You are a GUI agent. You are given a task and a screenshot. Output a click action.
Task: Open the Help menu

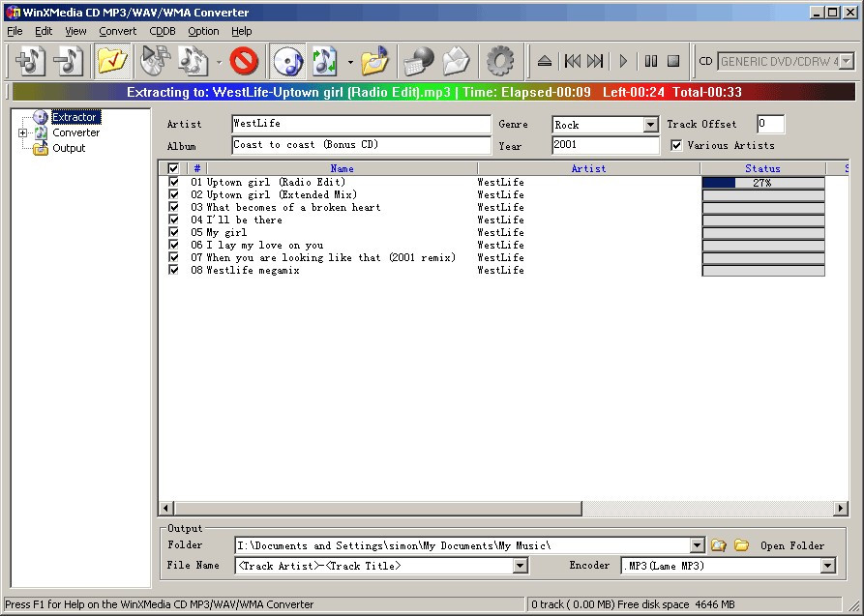click(x=241, y=31)
